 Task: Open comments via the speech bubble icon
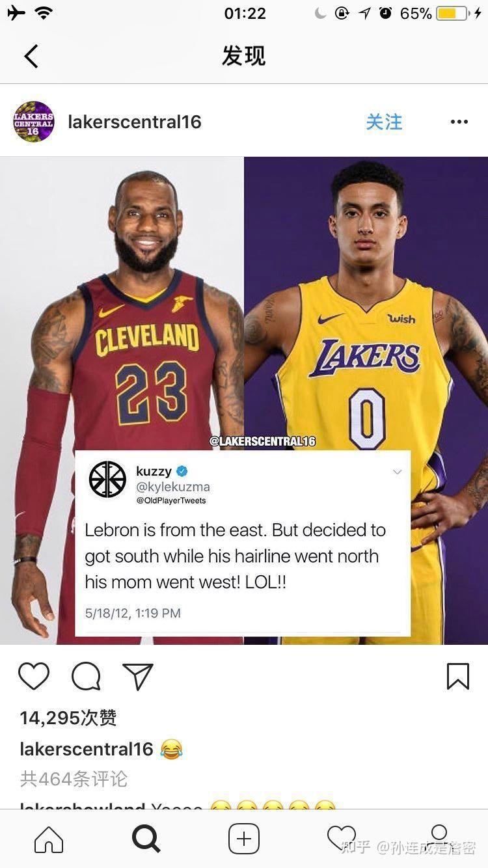(x=86, y=677)
